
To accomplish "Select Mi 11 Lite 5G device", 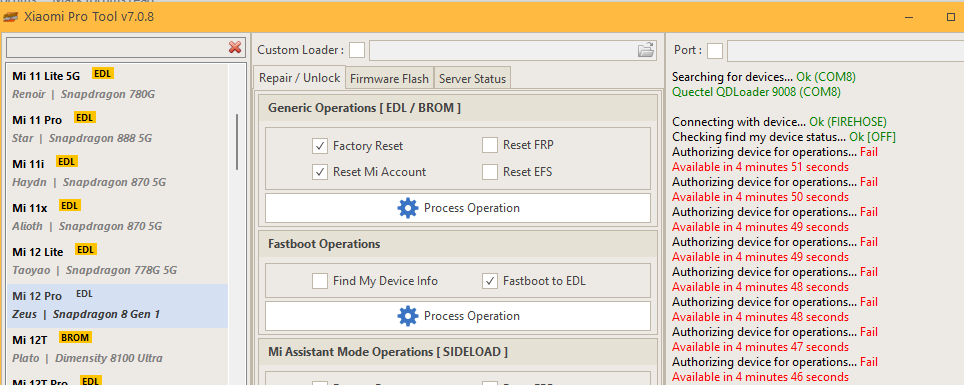I will click(117, 85).
